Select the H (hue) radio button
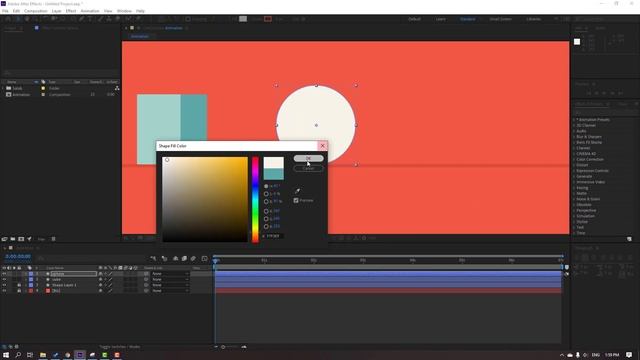 (x=266, y=186)
